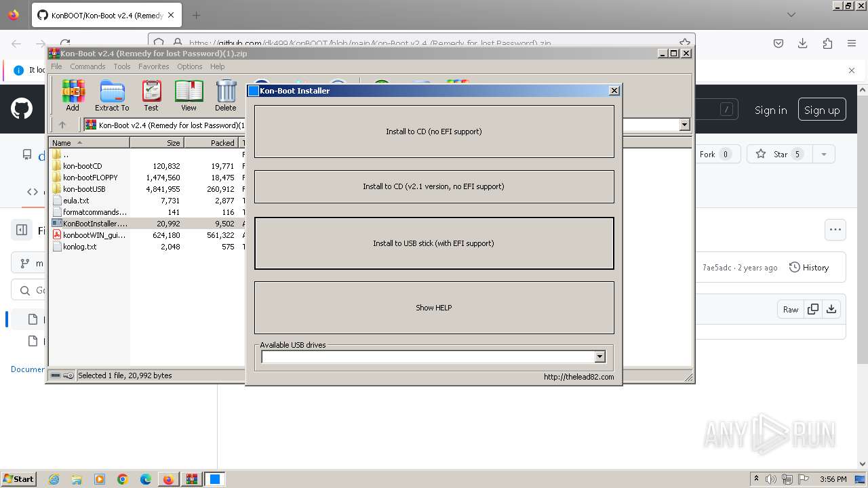Click Test archive icon in WinRAR
Image resolution: width=868 pixels, height=488 pixels.
(x=151, y=95)
